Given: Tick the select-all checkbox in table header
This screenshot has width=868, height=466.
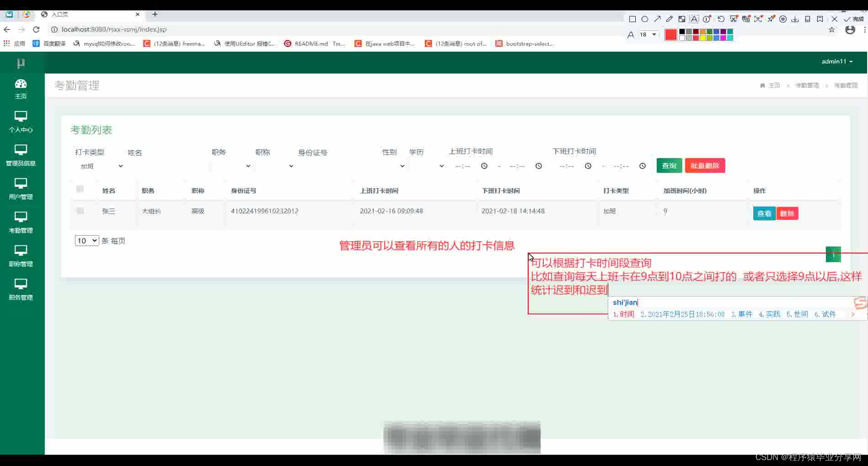Looking at the screenshot, I should pyautogui.click(x=80, y=189).
